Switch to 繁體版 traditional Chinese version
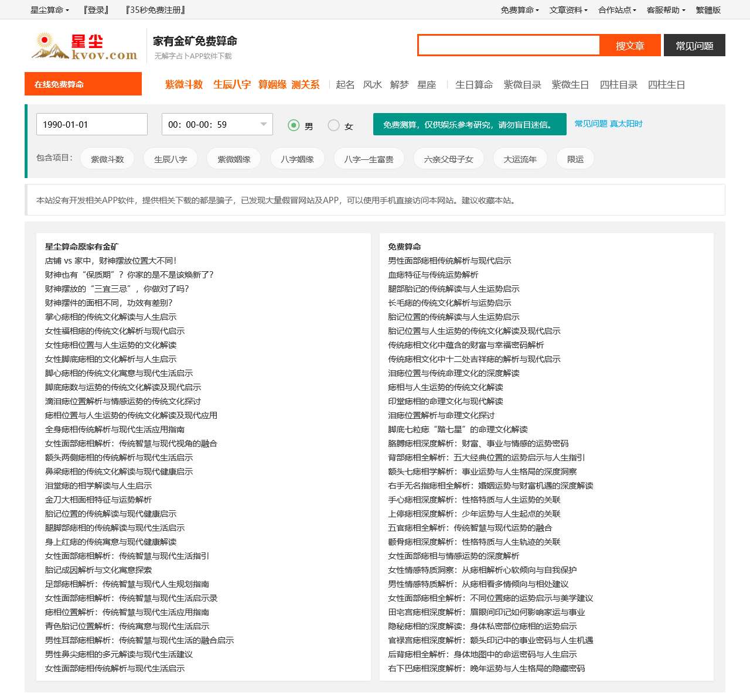This screenshot has height=700, width=750. [708, 9]
